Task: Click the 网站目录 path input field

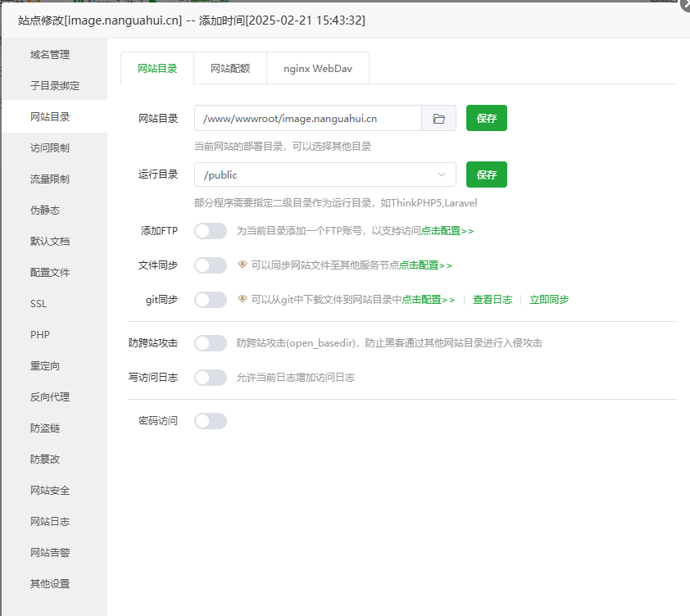Action: pos(307,118)
